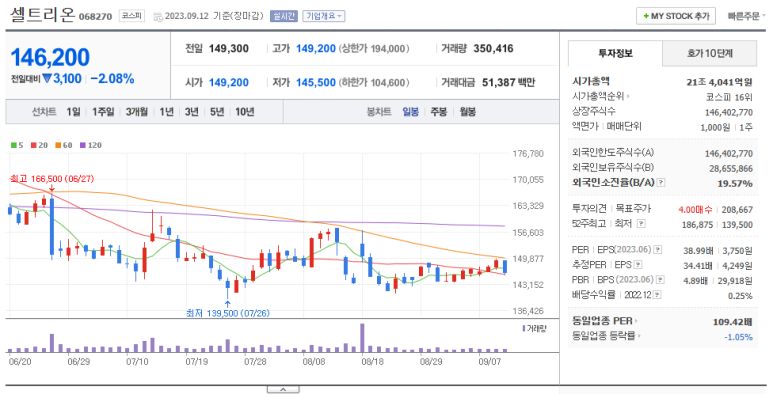Screen dimensions: 773x394
Task: Click the 최고 166,500 (06/27) high marker
Action: point(52,179)
